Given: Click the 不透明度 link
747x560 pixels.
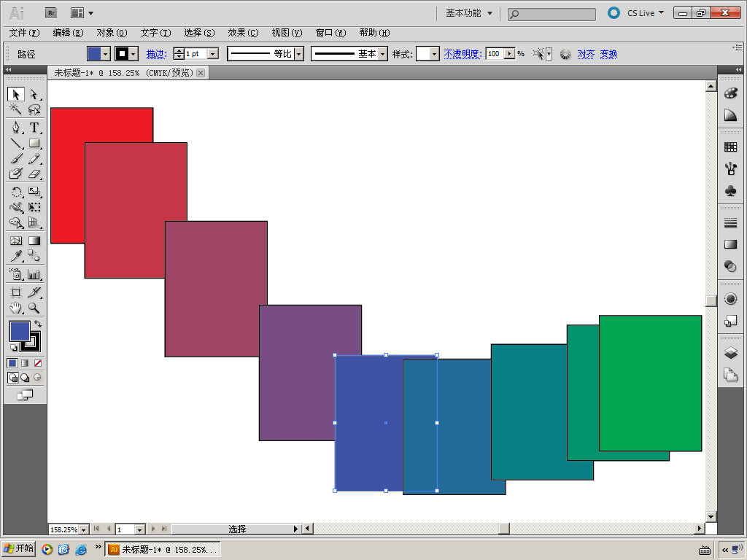Looking at the screenshot, I should (462, 54).
